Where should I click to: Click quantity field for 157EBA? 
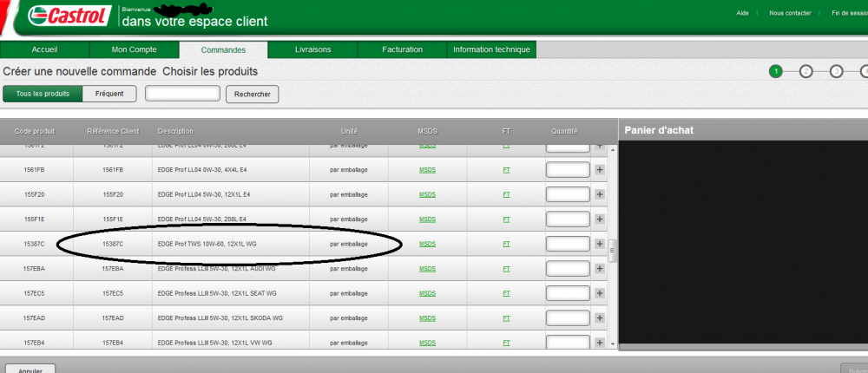(x=568, y=268)
